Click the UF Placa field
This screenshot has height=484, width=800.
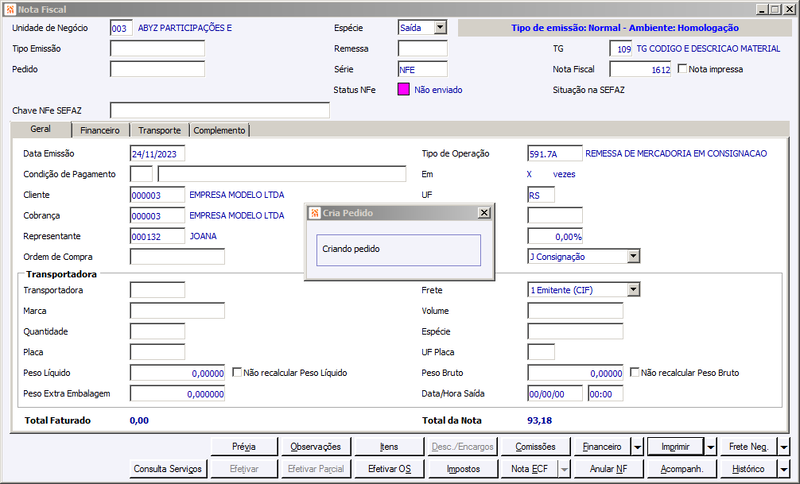pyautogui.click(x=541, y=352)
